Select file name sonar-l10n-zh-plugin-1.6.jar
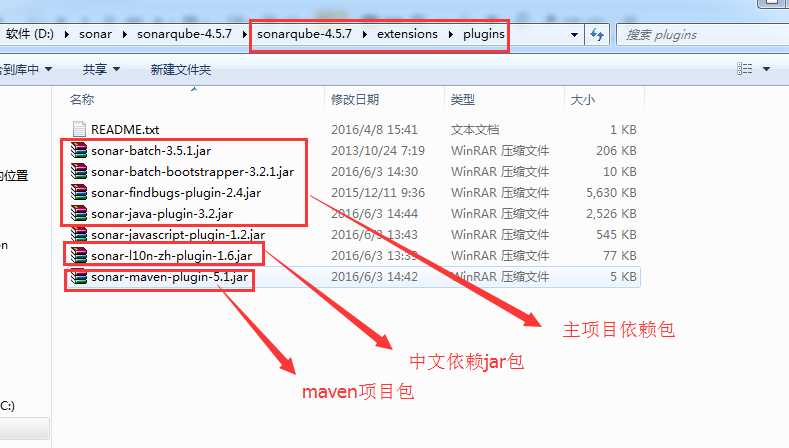 point(172,256)
